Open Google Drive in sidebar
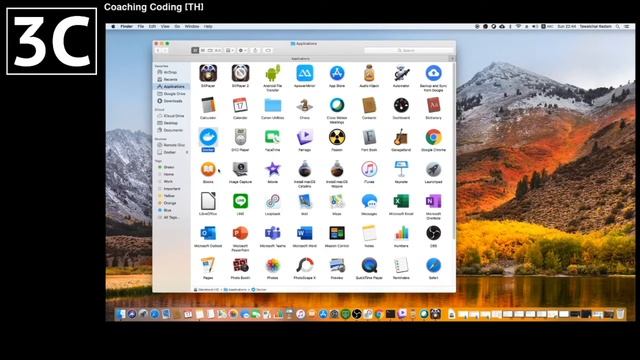The height and width of the screenshot is (360, 640). tap(171, 93)
